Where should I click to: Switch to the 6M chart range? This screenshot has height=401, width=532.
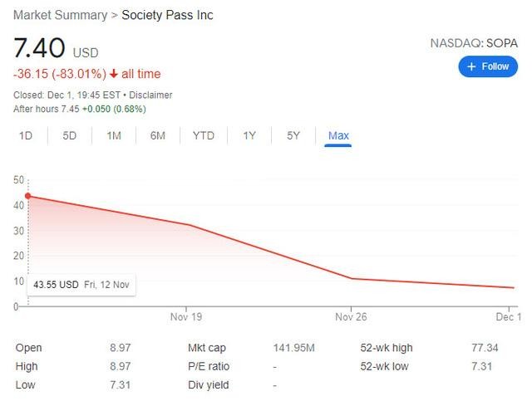point(158,135)
